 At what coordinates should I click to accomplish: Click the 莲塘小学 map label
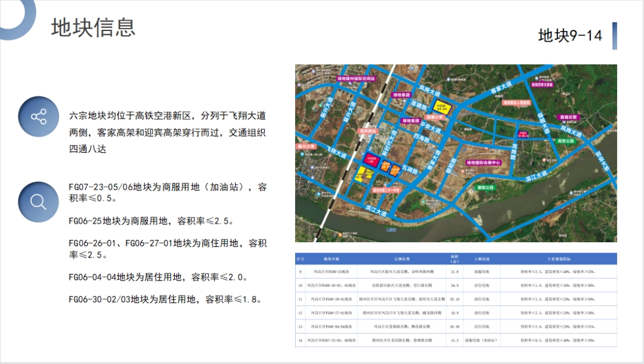(x=435, y=117)
